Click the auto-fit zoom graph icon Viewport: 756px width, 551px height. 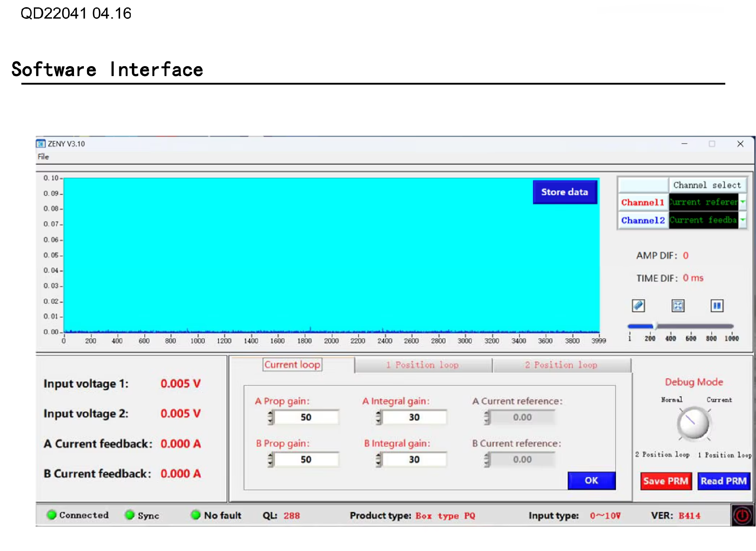click(x=678, y=305)
